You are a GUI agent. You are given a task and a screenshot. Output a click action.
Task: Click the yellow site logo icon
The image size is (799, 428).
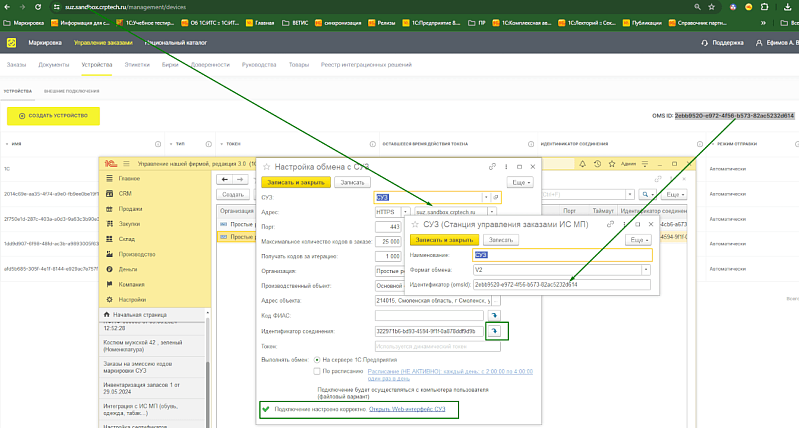coord(11,43)
